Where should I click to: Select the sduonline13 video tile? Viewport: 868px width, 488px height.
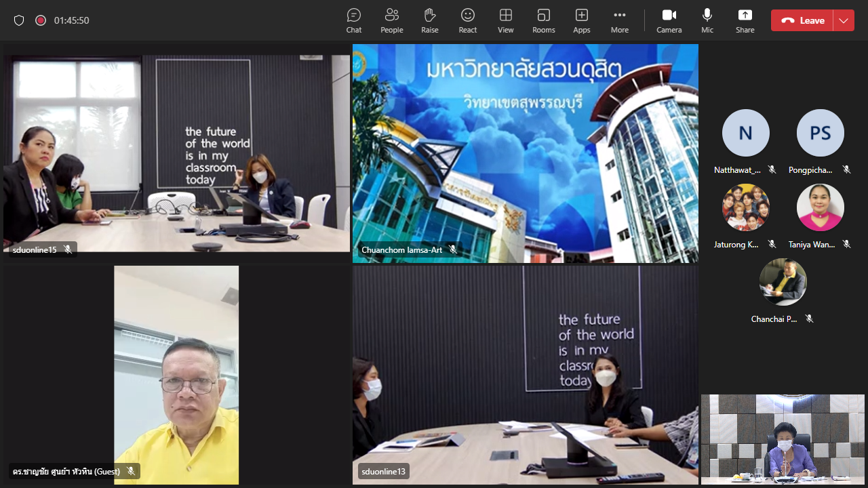click(526, 375)
